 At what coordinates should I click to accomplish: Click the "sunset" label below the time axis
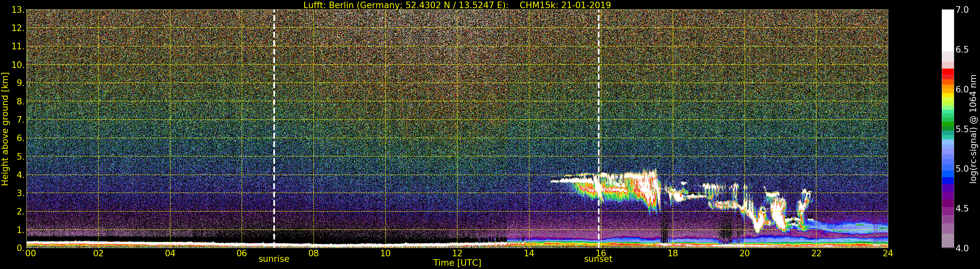(599, 259)
